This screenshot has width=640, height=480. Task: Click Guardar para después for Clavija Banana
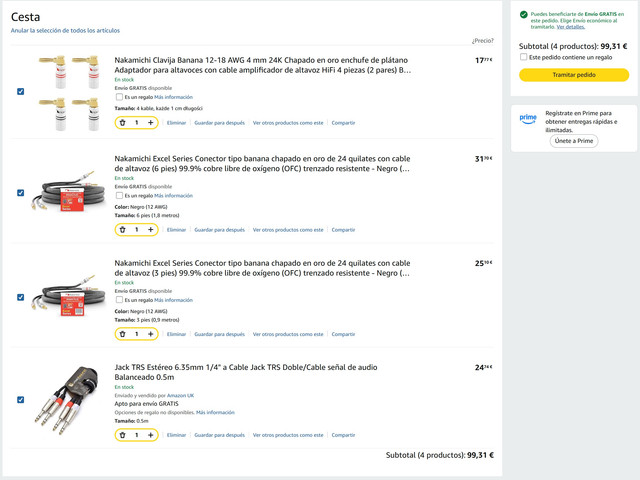pyautogui.click(x=220, y=123)
